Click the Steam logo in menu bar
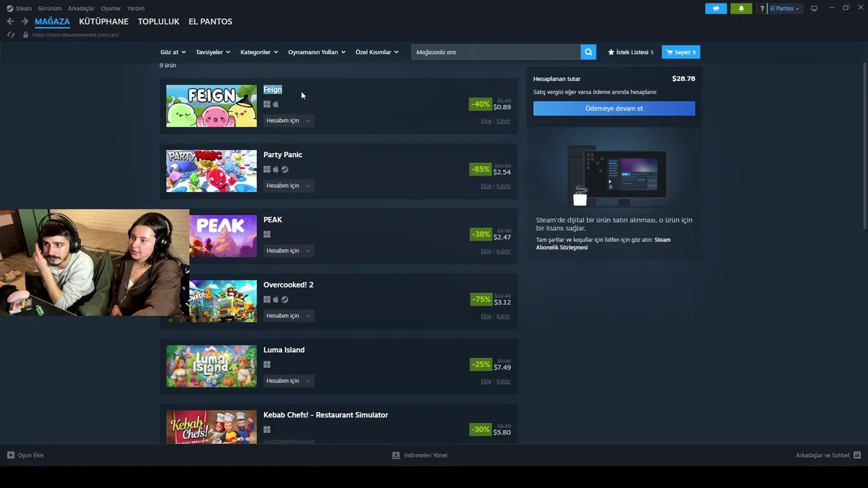 (x=9, y=8)
